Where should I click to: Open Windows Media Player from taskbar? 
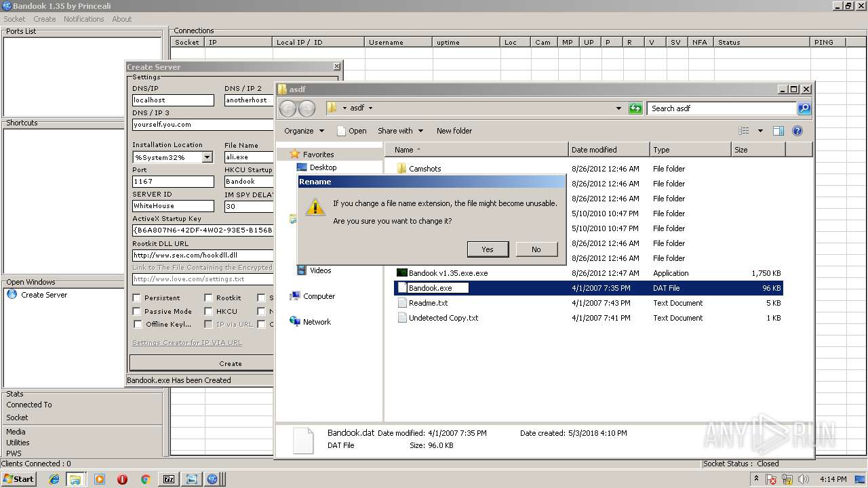pyautogui.click(x=100, y=479)
